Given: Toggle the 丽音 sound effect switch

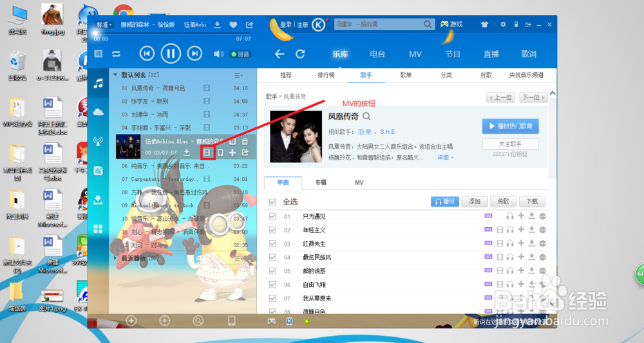Looking at the screenshot, I should click(x=241, y=54).
